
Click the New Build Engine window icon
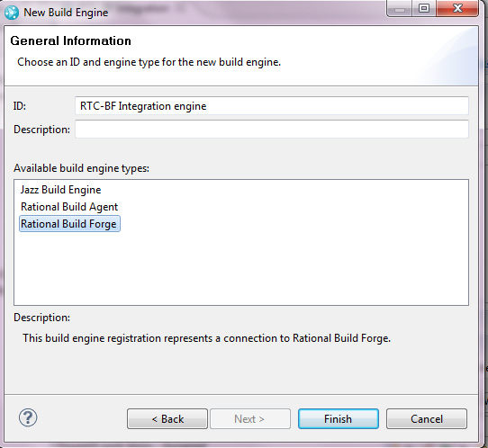pyautogui.click(x=12, y=13)
